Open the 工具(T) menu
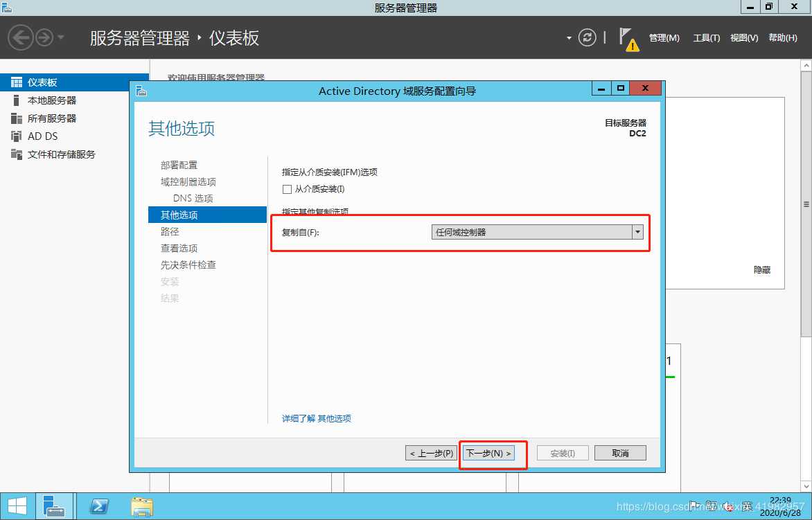 pos(707,38)
